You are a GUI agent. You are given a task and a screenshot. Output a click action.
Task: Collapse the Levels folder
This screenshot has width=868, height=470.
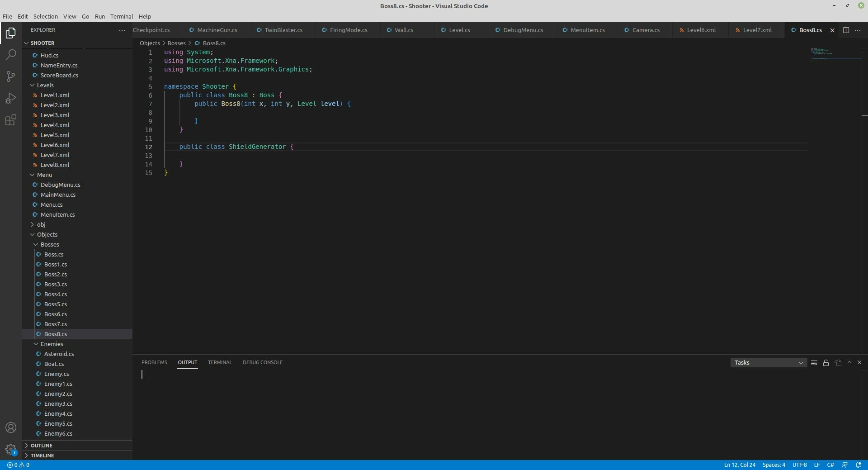tap(45, 85)
